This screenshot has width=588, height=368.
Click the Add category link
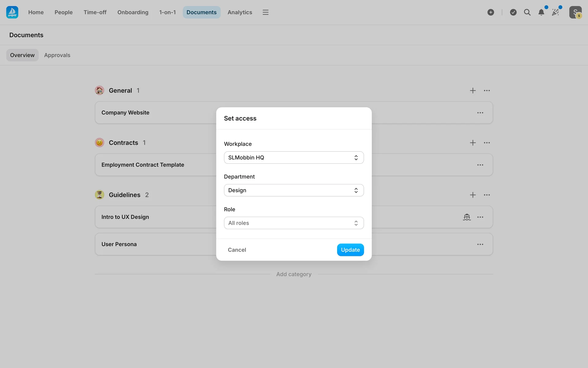(294, 274)
